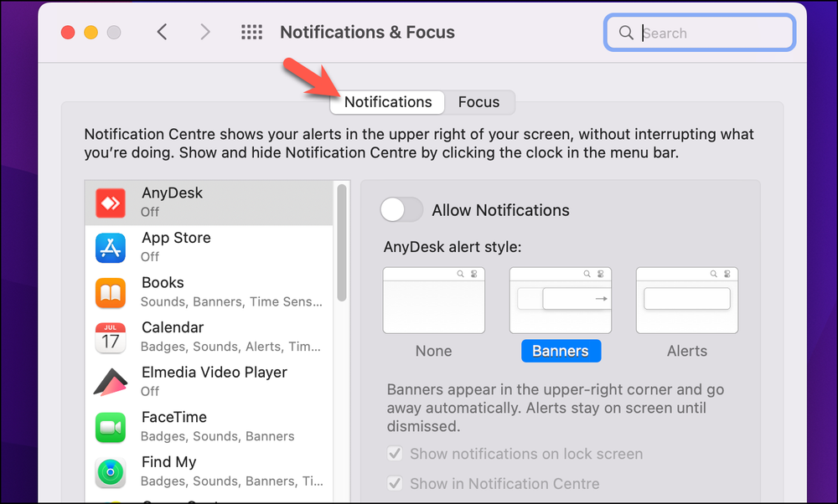Screen dimensions: 838x504
Task: Select the Alerts alert style
Action: tap(686, 300)
